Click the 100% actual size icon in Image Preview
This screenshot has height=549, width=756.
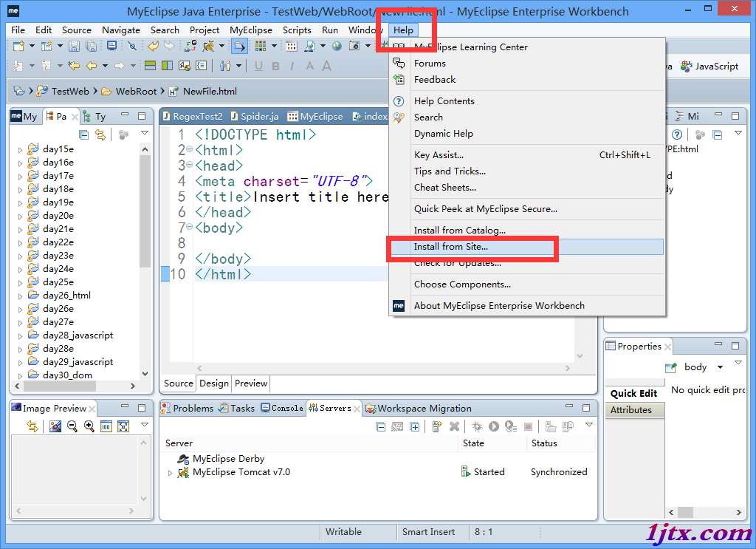tap(106, 426)
